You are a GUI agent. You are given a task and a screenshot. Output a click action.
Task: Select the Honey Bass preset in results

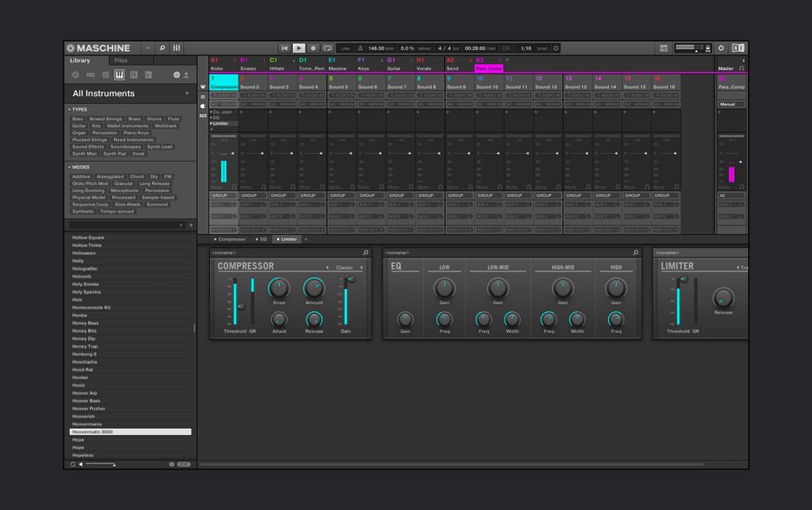tap(130, 323)
